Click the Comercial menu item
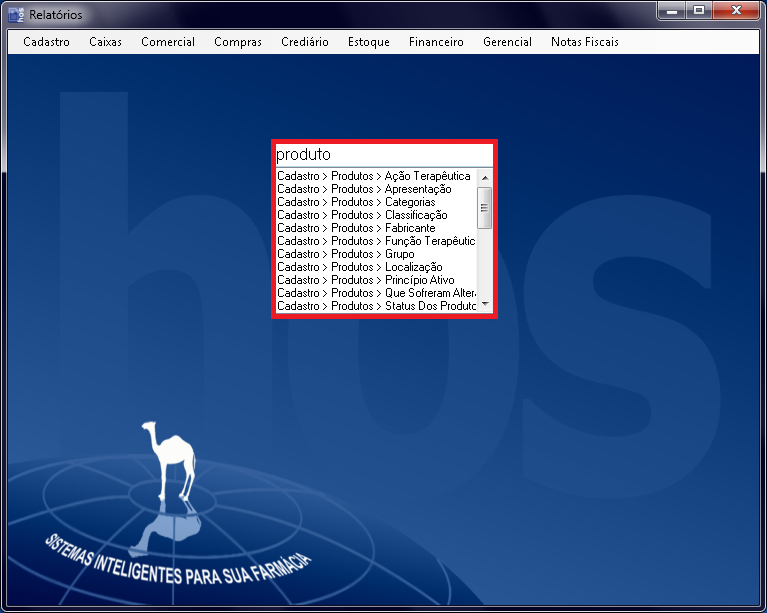Screen dimensions: 767x613 (168, 42)
